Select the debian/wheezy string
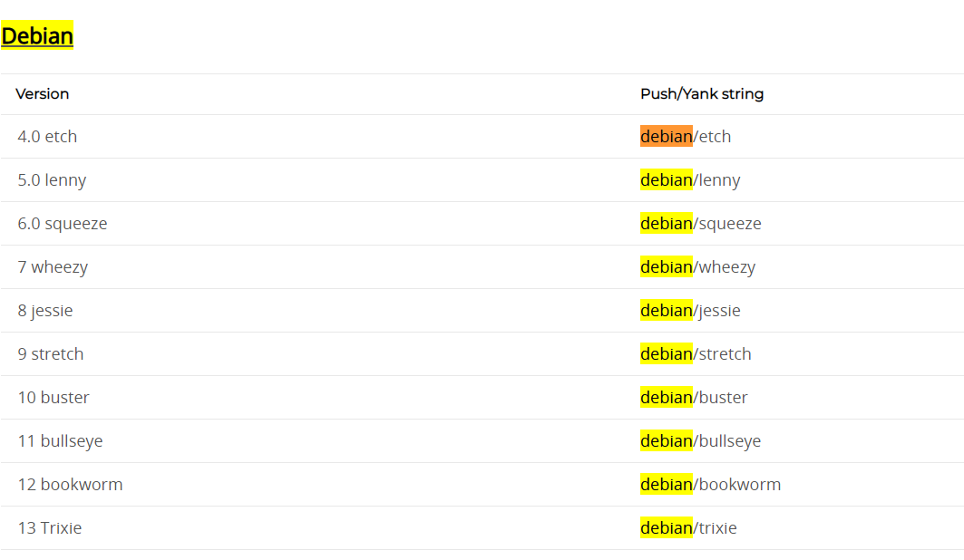Screen dimensions: 964x560 tap(697, 267)
